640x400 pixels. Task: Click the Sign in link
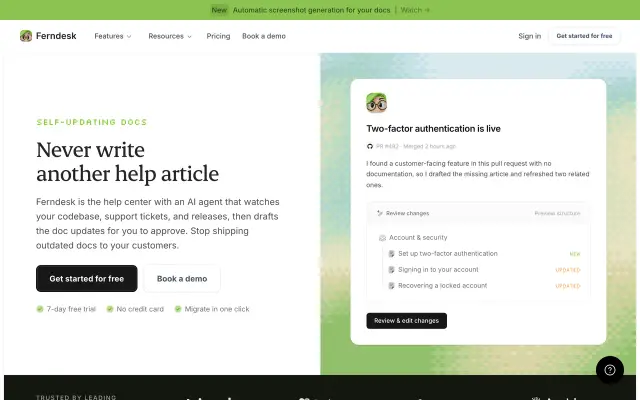(529, 36)
